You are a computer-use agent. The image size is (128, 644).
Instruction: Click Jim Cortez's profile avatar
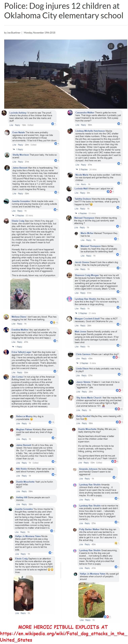click(6, 377)
